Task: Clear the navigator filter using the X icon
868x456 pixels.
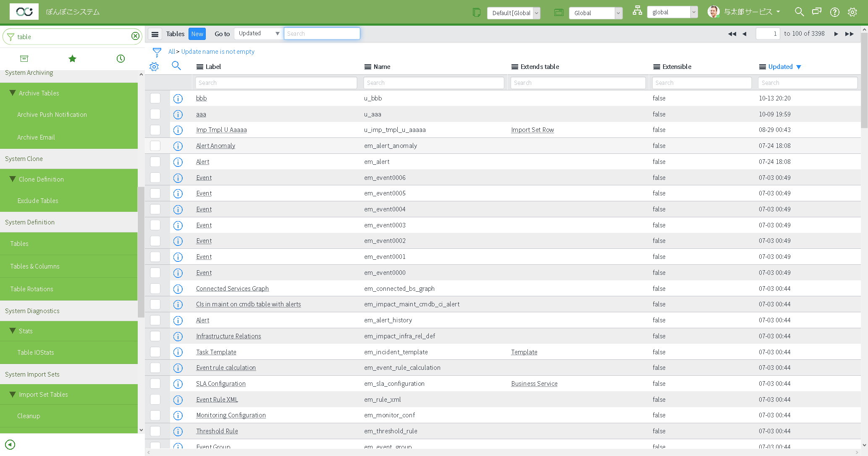Action: coord(135,36)
